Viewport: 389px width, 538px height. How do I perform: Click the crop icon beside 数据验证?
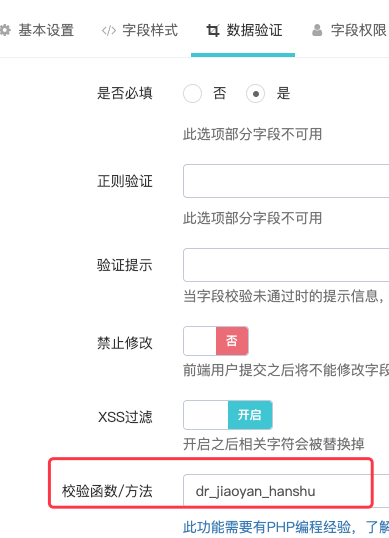click(213, 31)
